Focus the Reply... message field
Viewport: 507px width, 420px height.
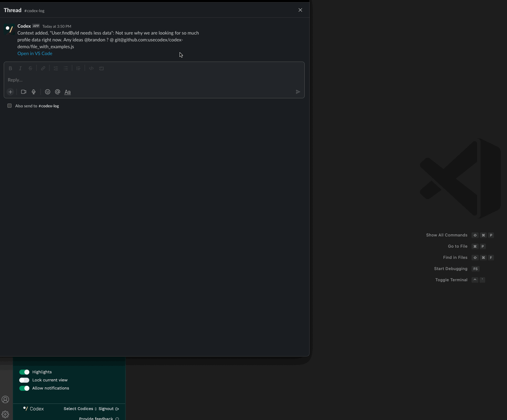tap(154, 80)
